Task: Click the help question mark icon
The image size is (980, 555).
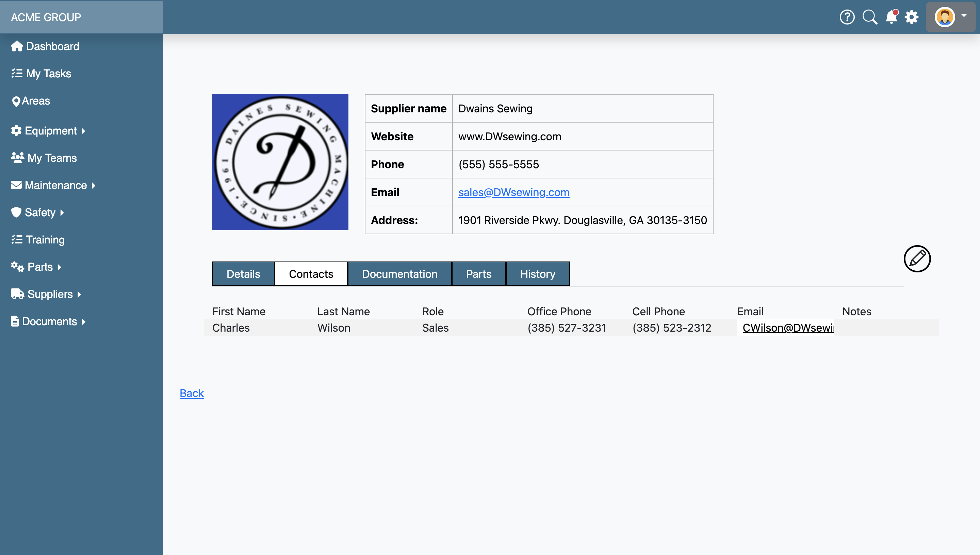Action: (847, 17)
